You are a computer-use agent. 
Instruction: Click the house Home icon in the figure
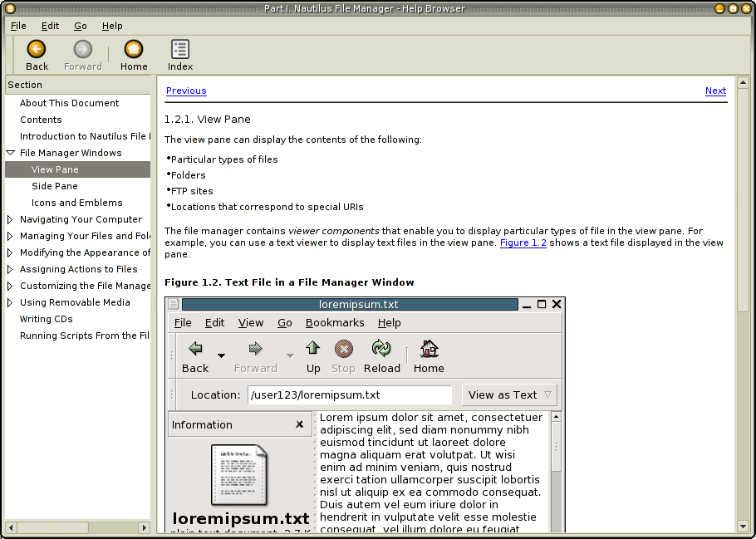coord(429,349)
